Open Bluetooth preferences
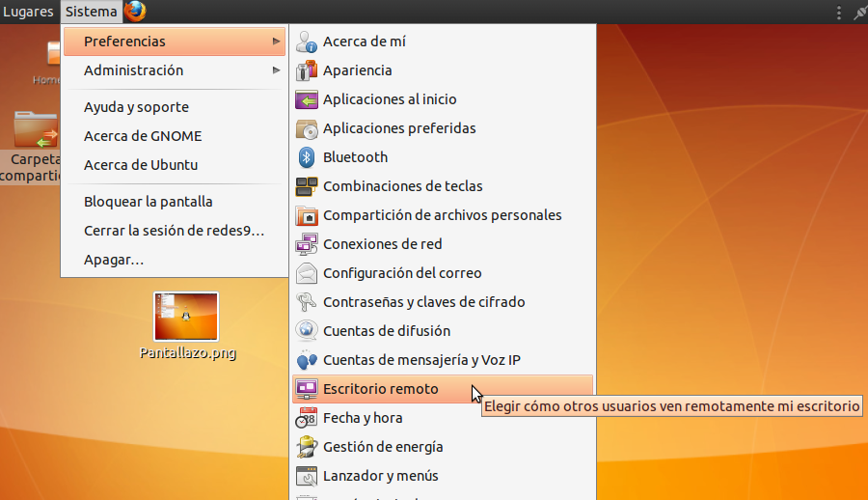 [443, 157]
